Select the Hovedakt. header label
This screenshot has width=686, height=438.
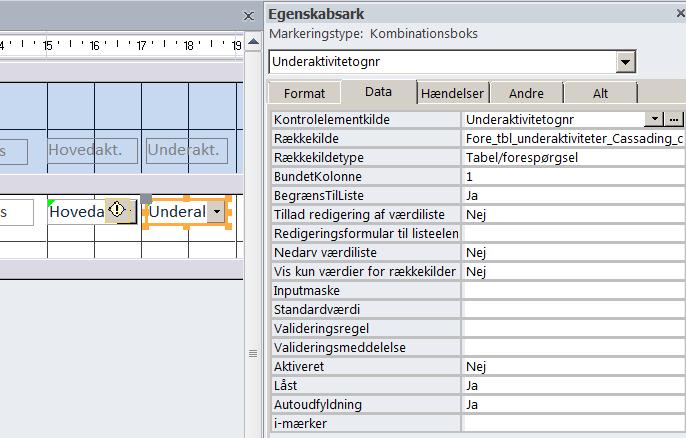coord(93,151)
